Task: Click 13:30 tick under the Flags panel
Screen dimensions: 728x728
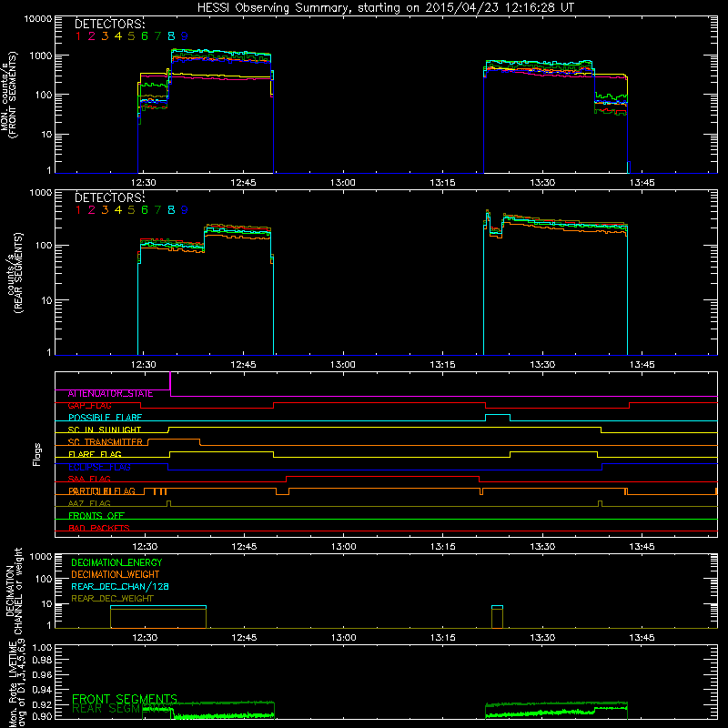Action: 542,547
